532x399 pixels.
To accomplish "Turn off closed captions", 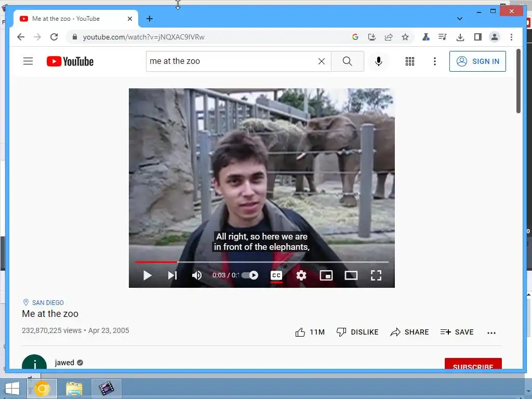I will tap(276, 275).
